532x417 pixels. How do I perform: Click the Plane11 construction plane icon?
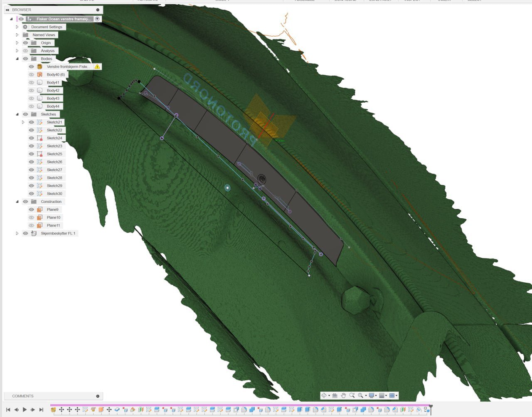tap(40, 225)
